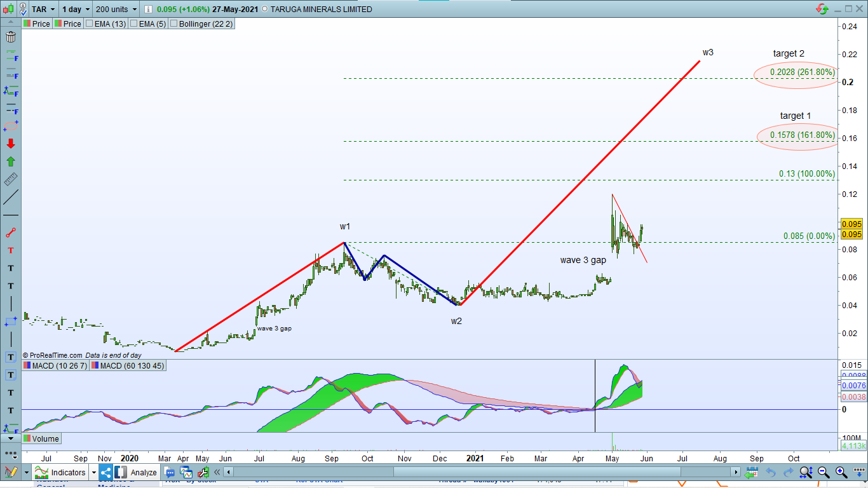Click the blue share icon
Screen dimensions: 868x488
pos(105,472)
